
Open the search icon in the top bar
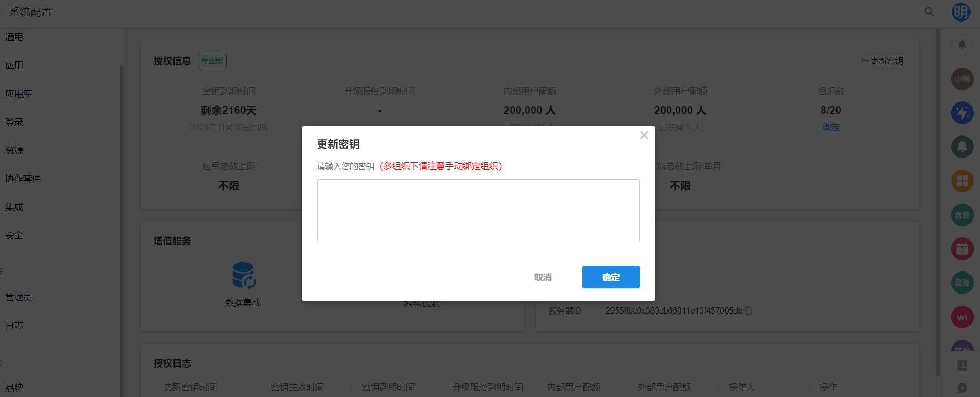coord(930,12)
